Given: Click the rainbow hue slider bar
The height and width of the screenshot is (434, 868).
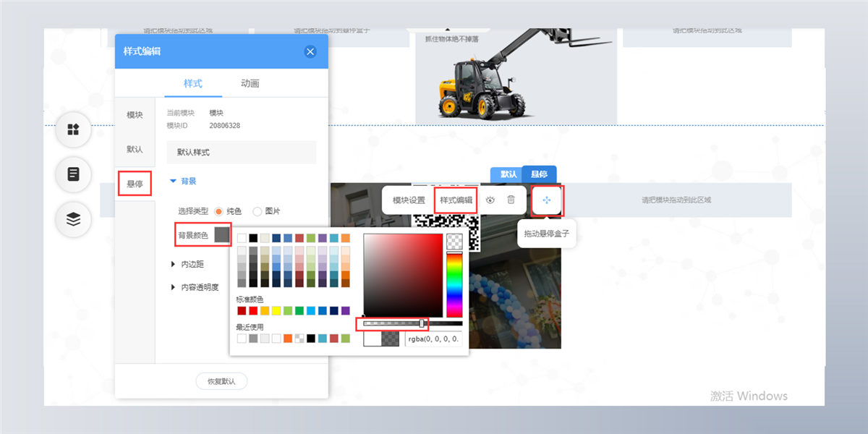Looking at the screenshot, I should 454,286.
